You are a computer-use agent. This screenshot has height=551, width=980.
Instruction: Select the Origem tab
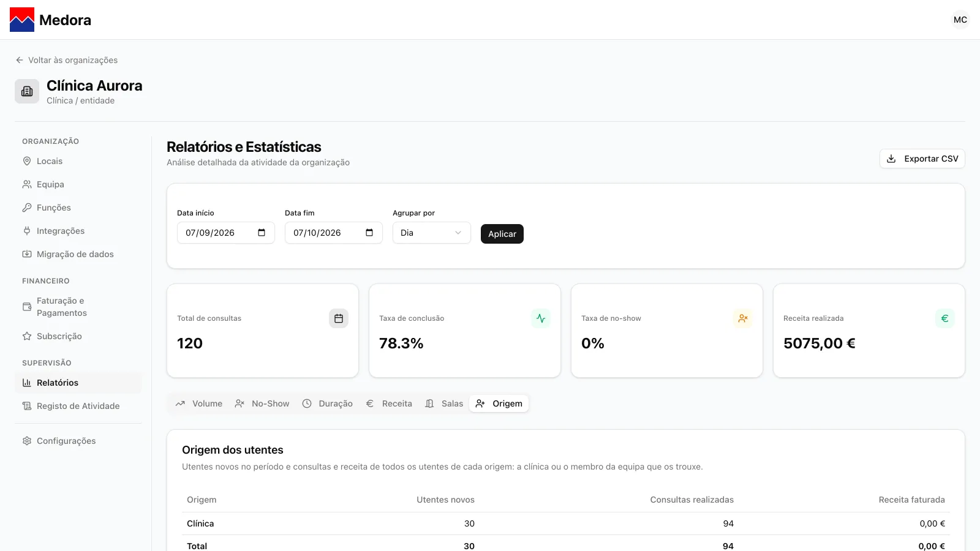point(499,403)
